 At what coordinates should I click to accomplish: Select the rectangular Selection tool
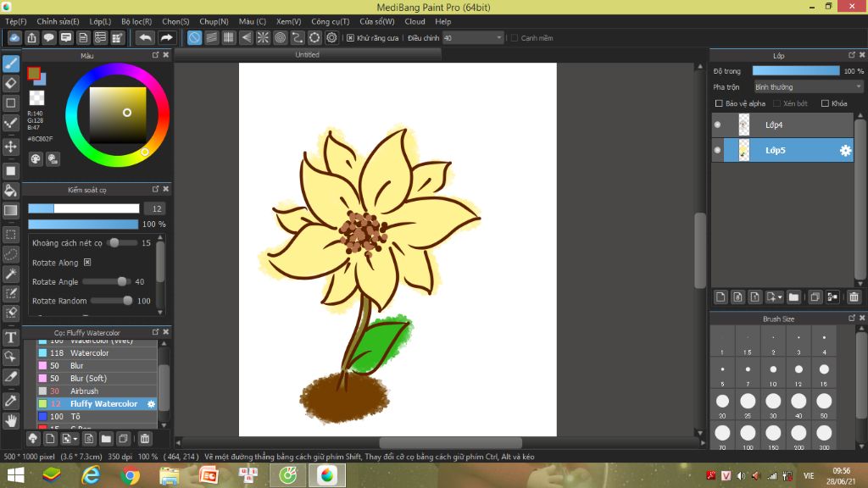point(11,235)
